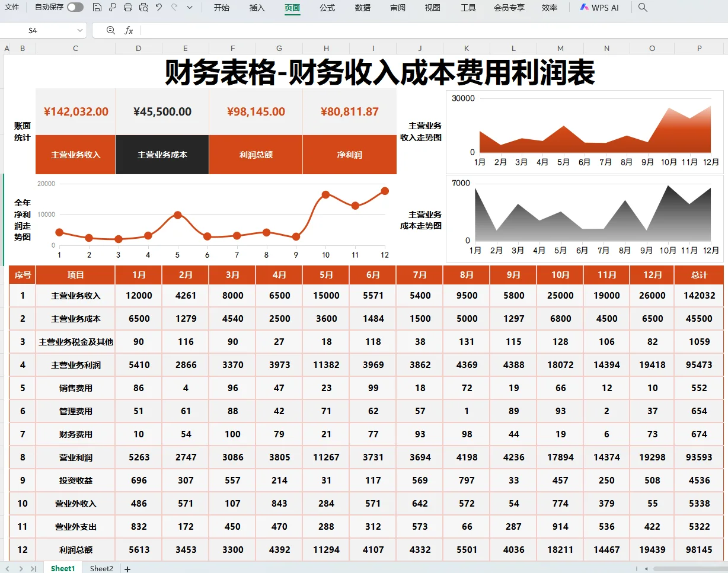The image size is (728, 573).
Task: Open the 数据 tab
Action: click(363, 8)
